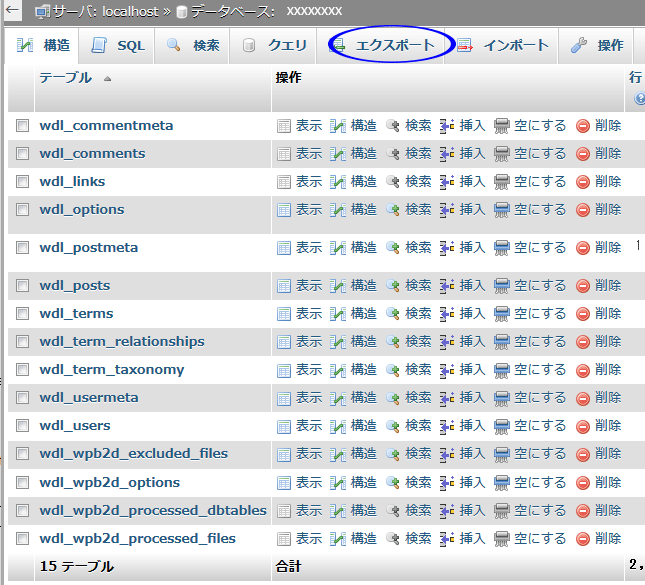Click the structure icon for wdl_comments row
The width and height of the screenshot is (645, 585).
coord(338,154)
